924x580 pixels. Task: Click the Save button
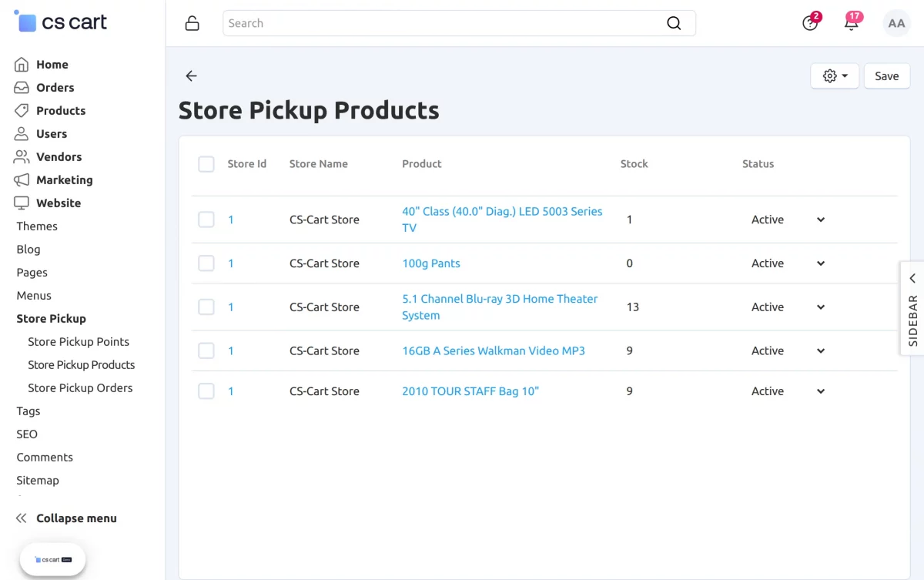[x=887, y=76]
